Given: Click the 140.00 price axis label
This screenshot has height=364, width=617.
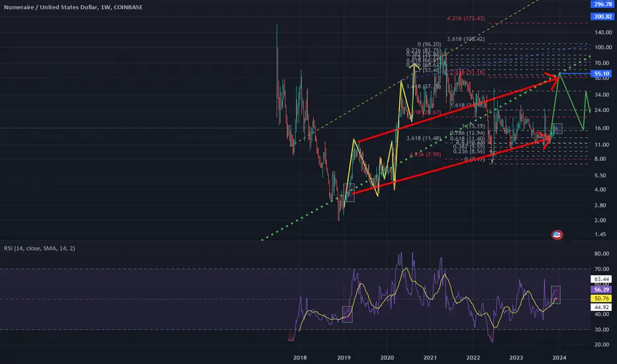Looking at the screenshot, I should point(602,32).
